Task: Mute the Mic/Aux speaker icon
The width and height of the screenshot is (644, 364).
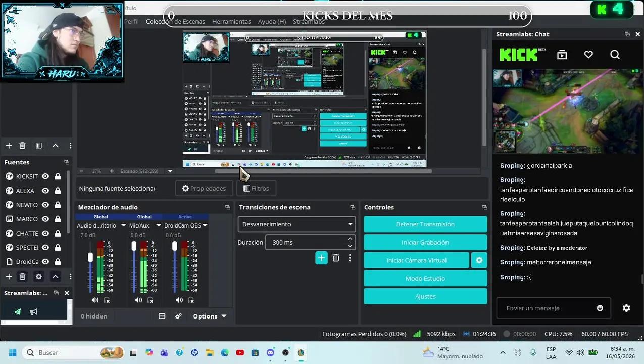Action: click(138, 300)
